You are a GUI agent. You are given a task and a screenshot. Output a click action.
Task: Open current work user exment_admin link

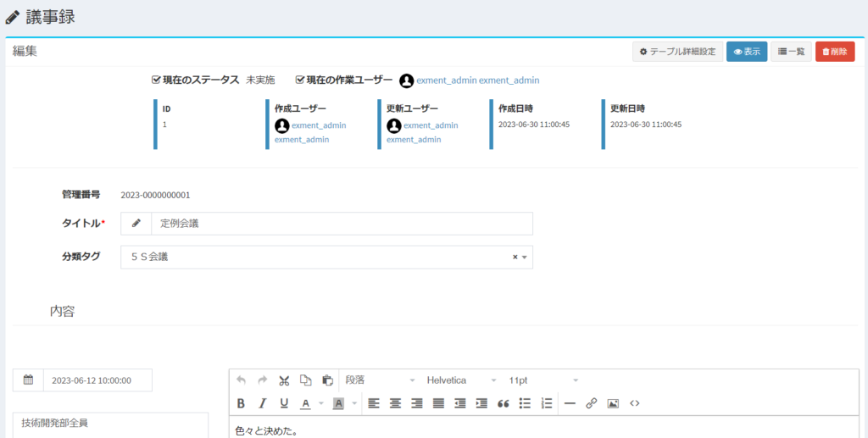click(x=478, y=80)
